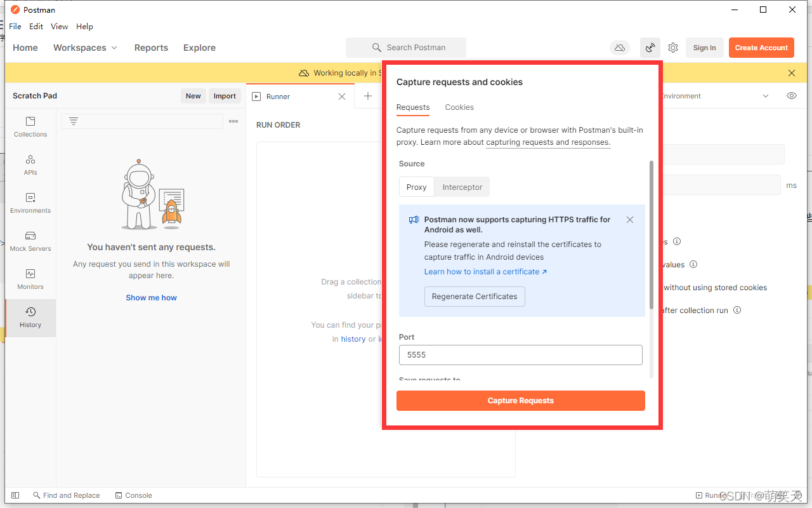The image size is (812, 508).
Task: Switch to the Requests tab
Action: tap(413, 107)
